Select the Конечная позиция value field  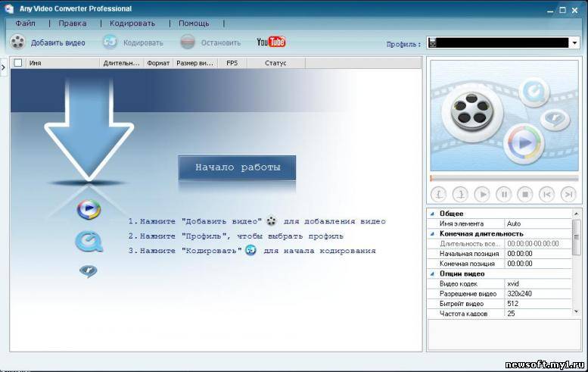point(538,264)
